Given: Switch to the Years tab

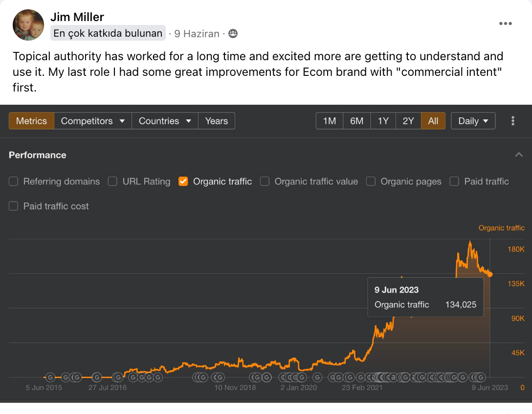Looking at the screenshot, I should (x=216, y=121).
